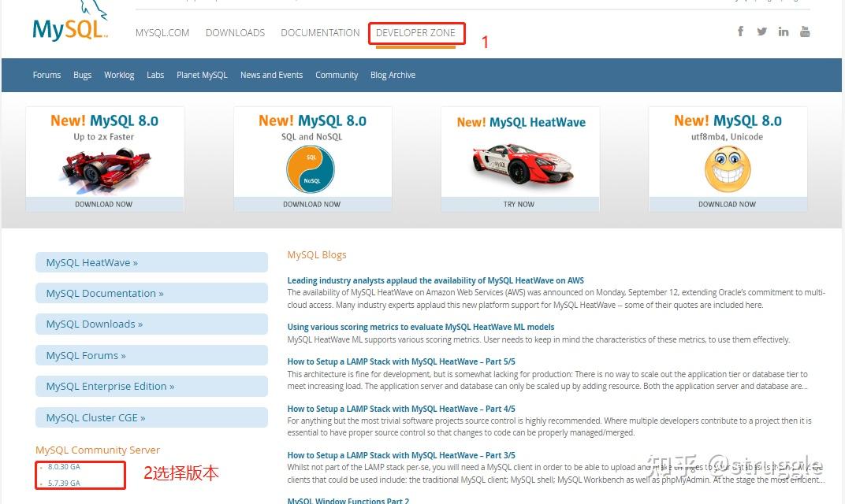Open blog about HeatWave availability on AWS
This screenshot has height=504, width=845.
point(435,280)
